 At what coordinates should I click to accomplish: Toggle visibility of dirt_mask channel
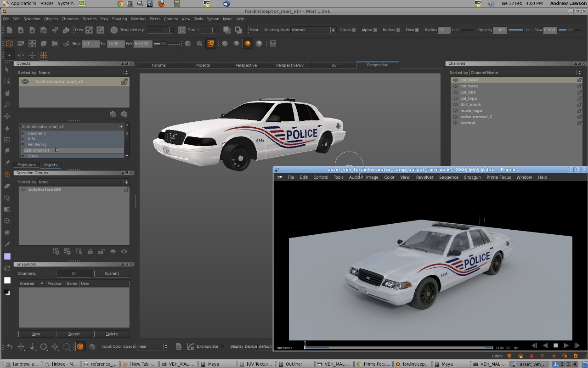tap(455, 104)
